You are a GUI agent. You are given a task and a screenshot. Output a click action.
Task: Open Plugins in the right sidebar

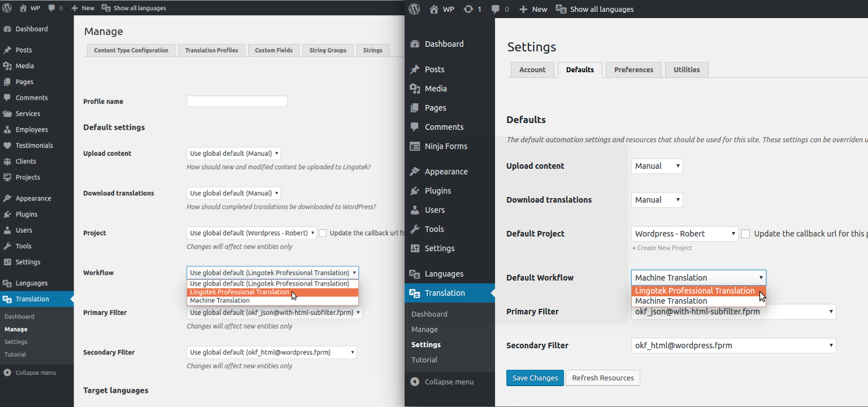point(437,191)
